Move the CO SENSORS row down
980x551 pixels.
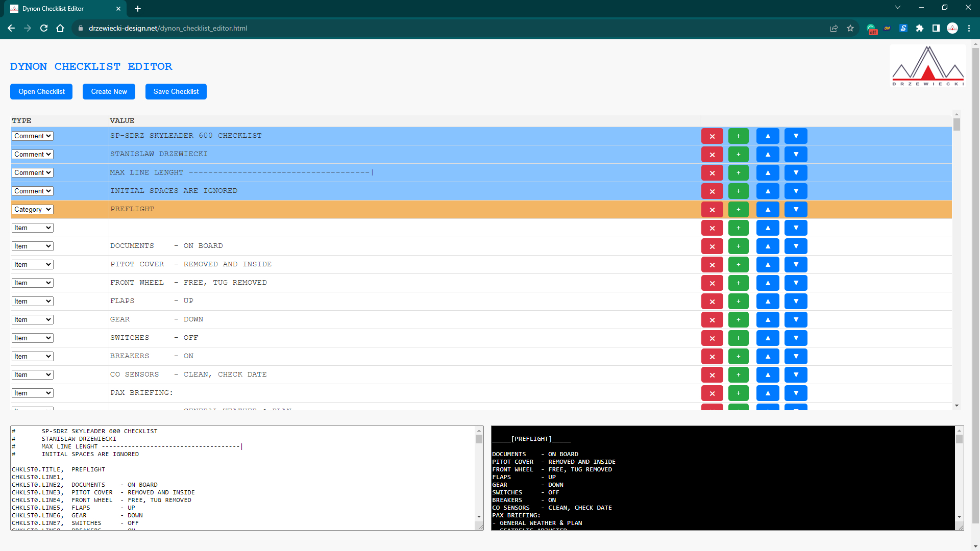[x=796, y=375]
